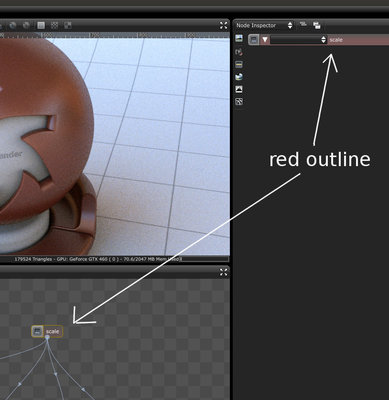The width and height of the screenshot is (389, 400).
Task: Click the camera icon with red dot in sidebar
Action: coord(239,52)
